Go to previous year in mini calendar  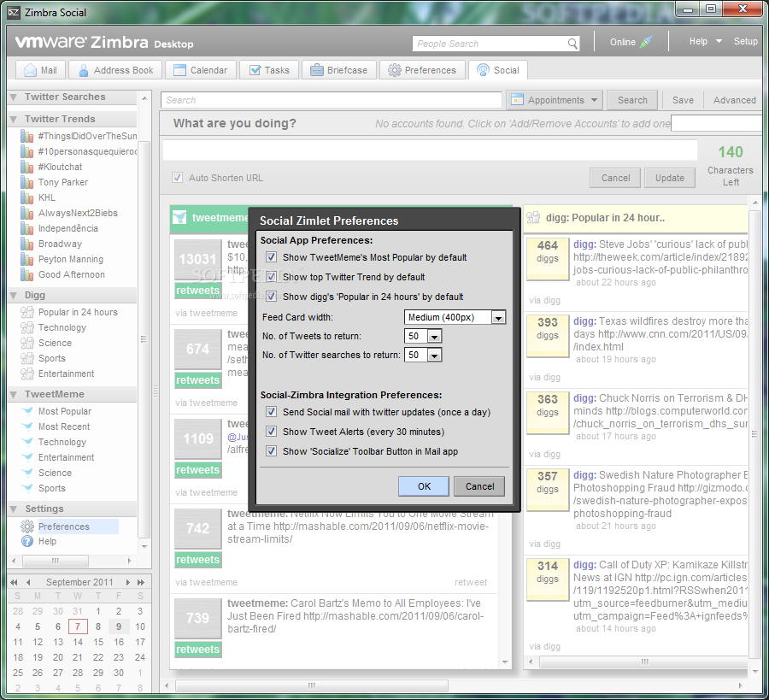point(14,582)
